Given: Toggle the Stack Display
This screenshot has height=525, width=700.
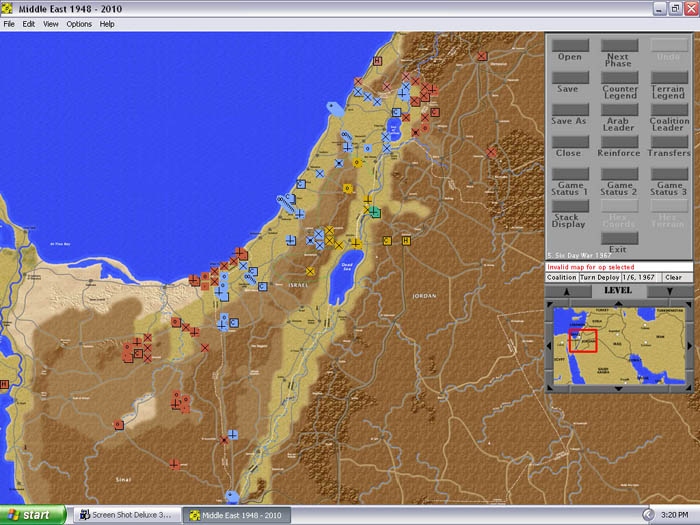Looking at the screenshot, I should (x=570, y=206).
